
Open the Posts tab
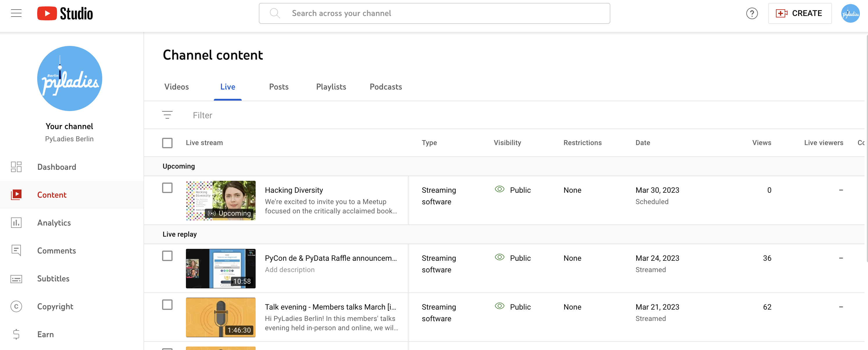(279, 87)
